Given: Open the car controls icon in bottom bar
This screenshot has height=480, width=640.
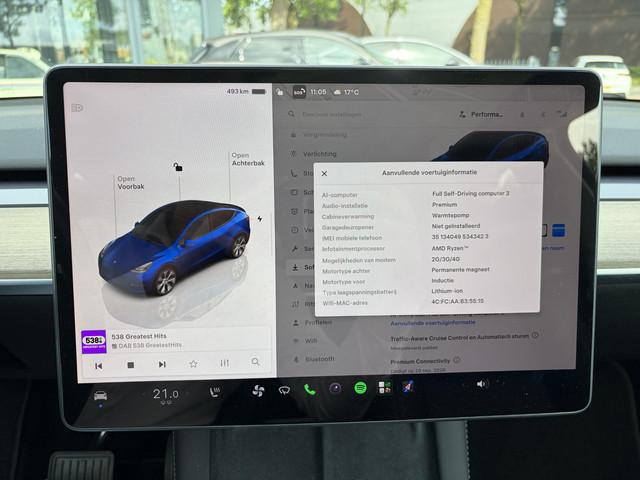Looking at the screenshot, I should (100, 396).
